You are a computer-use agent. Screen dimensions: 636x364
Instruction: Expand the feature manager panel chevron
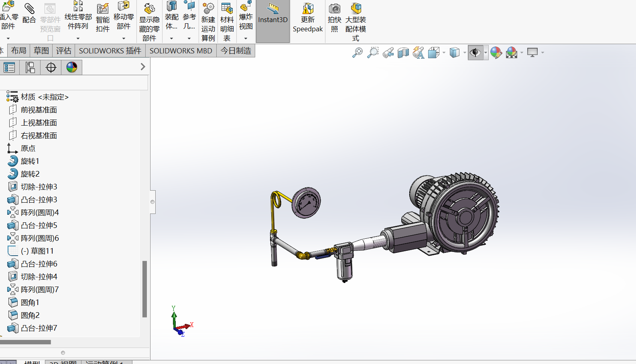pyautogui.click(x=143, y=67)
